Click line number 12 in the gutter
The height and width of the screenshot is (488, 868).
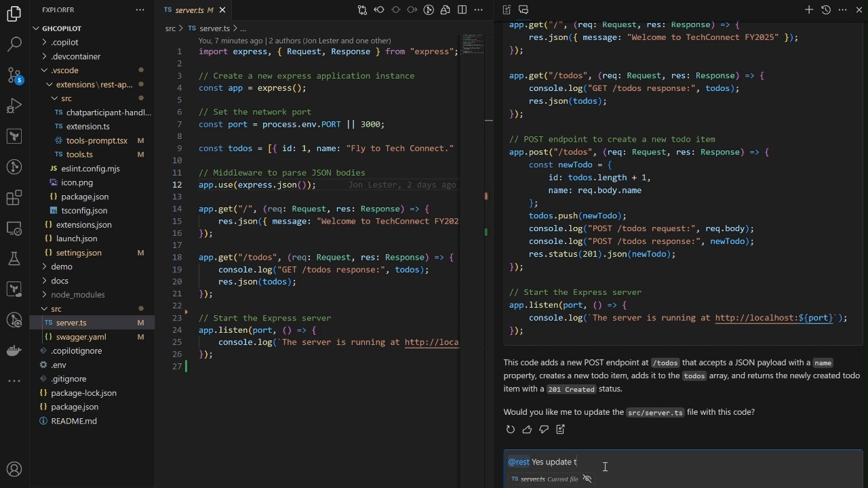coord(177,185)
